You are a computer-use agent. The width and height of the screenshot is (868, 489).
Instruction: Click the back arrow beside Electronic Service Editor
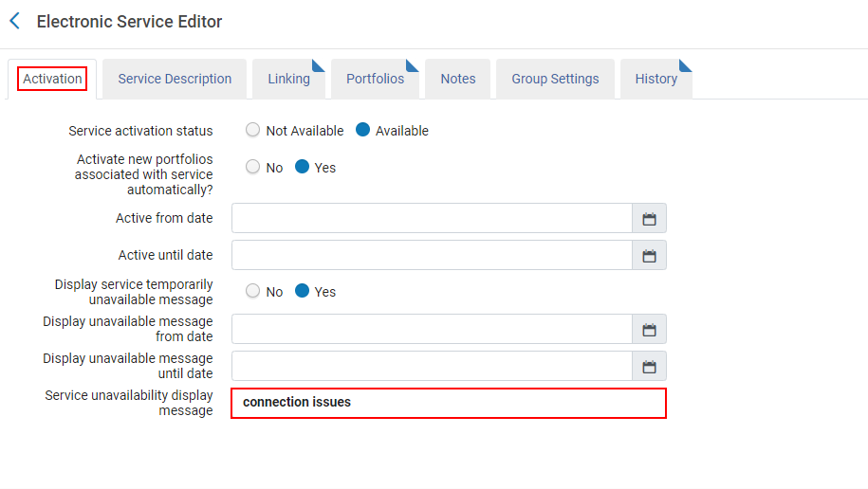tap(14, 21)
